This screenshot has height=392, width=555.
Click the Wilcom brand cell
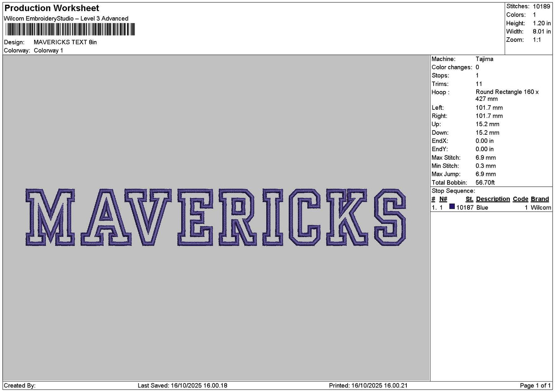coord(541,208)
